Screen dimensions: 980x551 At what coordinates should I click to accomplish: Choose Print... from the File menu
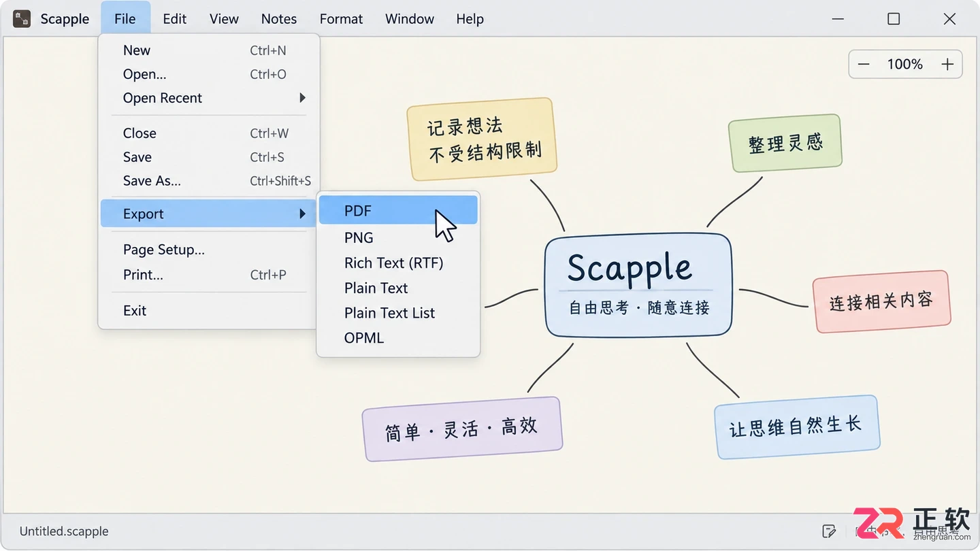point(208,275)
